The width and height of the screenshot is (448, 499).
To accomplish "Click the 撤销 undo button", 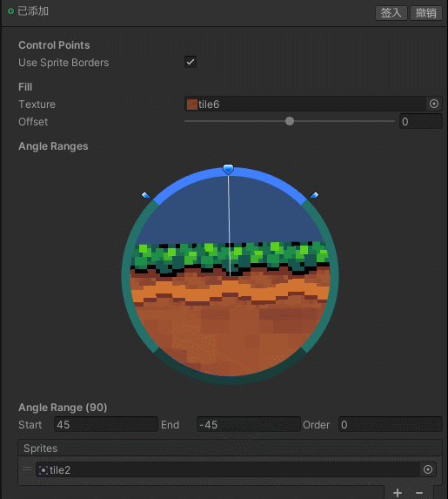I will click(x=426, y=13).
